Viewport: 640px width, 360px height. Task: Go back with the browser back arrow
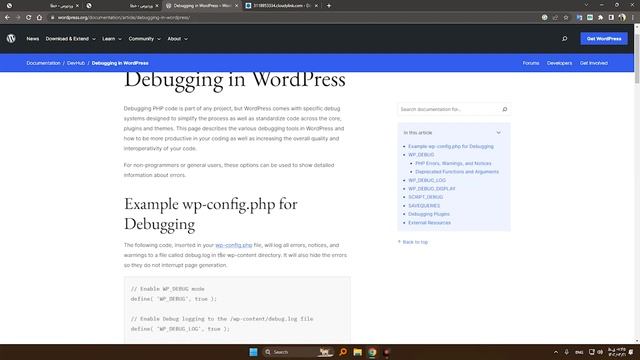pyautogui.click(x=7, y=18)
